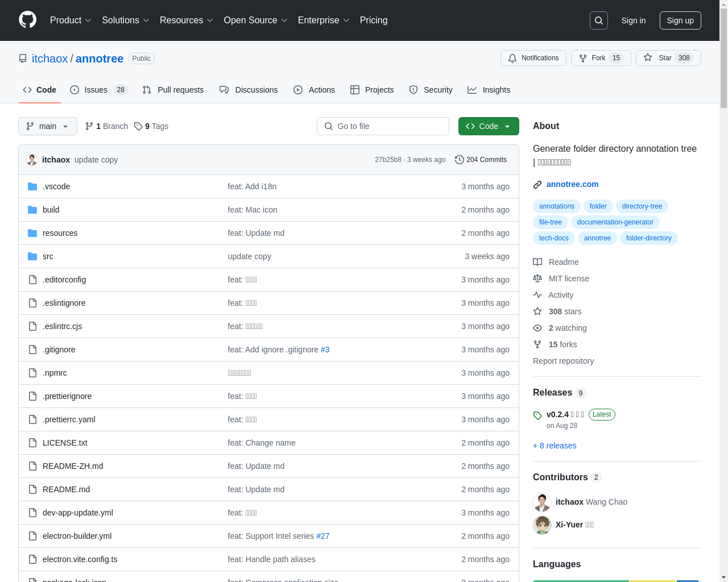
Task: Switch to the Projects tab
Action: point(372,90)
